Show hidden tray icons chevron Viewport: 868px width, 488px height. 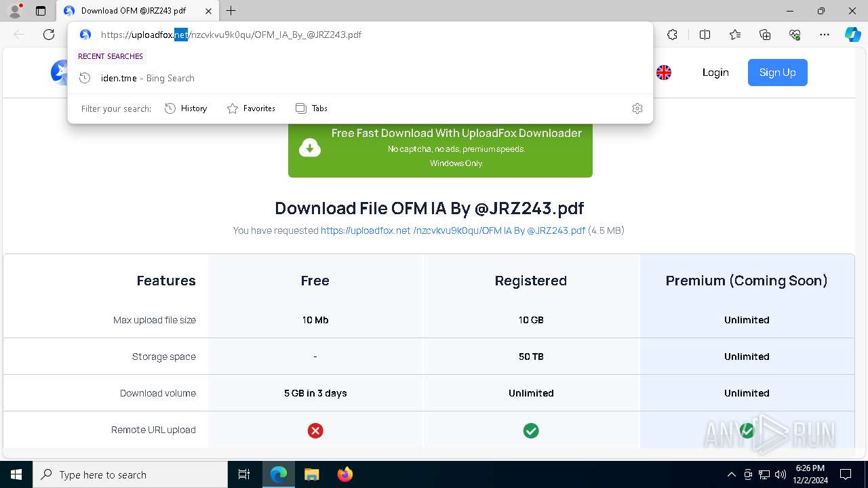(x=731, y=474)
